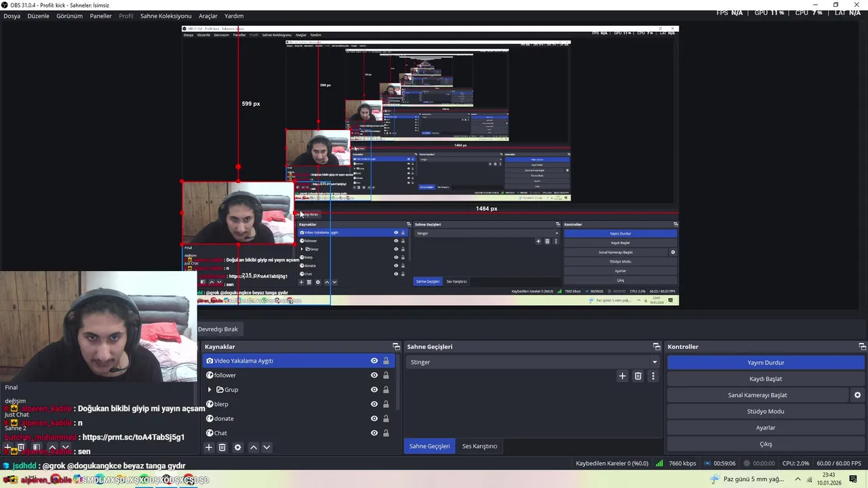Toggle the lock on blerp source
The width and height of the screenshot is (868, 488).
click(x=386, y=404)
